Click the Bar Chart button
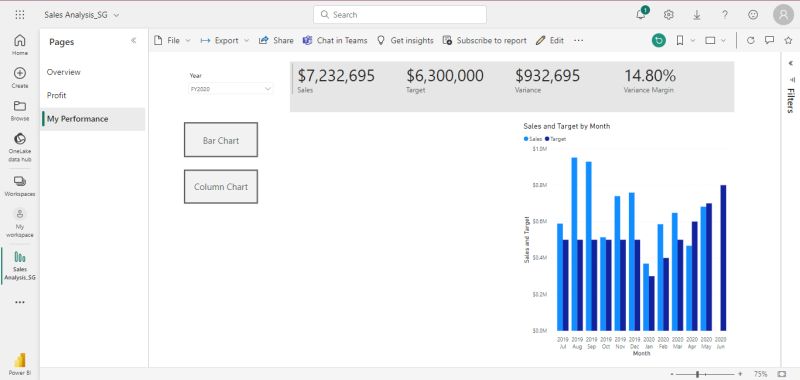This screenshot has width=800, height=380. (x=221, y=140)
